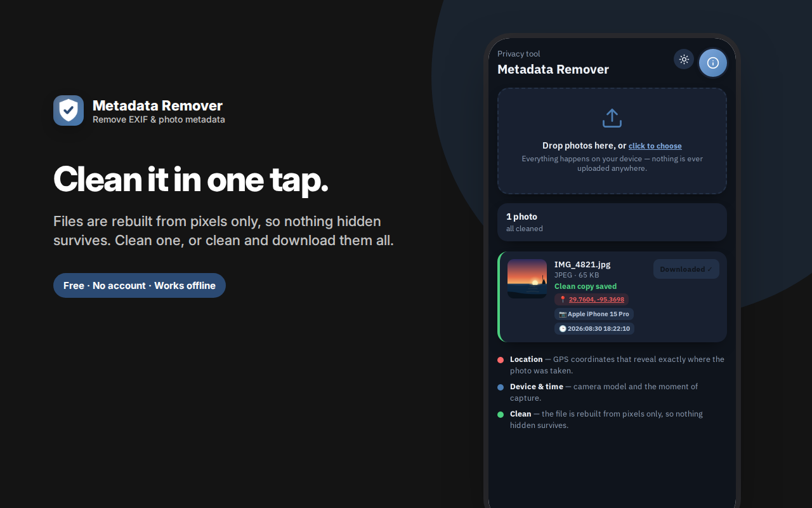Click the 'Free · No account · Works offline' pill
The width and height of the screenshot is (812, 508).
click(140, 286)
